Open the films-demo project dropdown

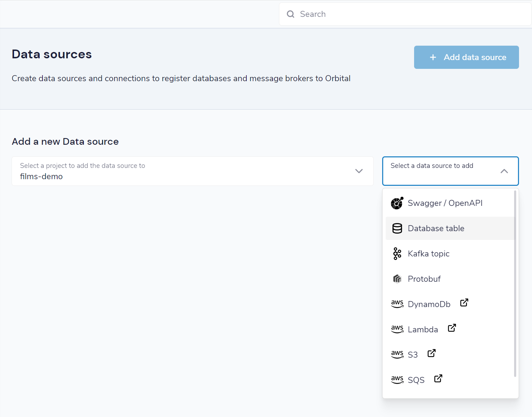[192, 171]
